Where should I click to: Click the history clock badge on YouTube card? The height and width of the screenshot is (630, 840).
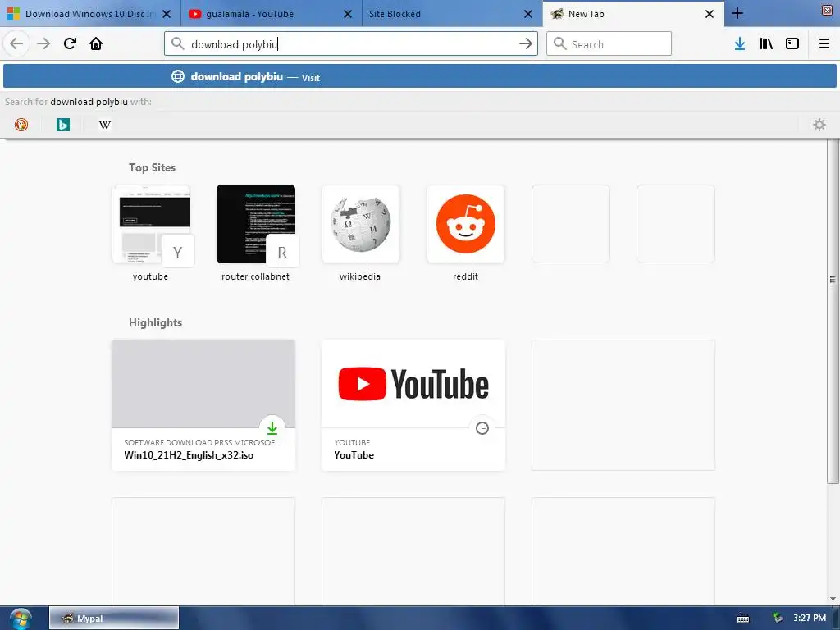tap(482, 428)
